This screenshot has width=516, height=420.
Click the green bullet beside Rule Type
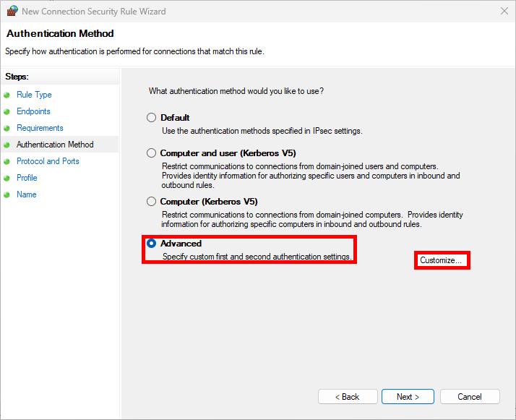point(7,95)
